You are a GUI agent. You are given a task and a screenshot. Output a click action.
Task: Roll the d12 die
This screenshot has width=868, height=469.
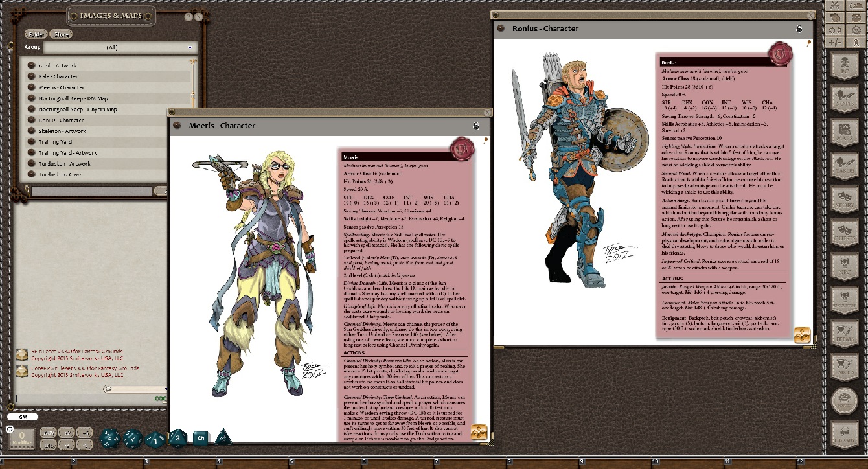tap(133, 439)
